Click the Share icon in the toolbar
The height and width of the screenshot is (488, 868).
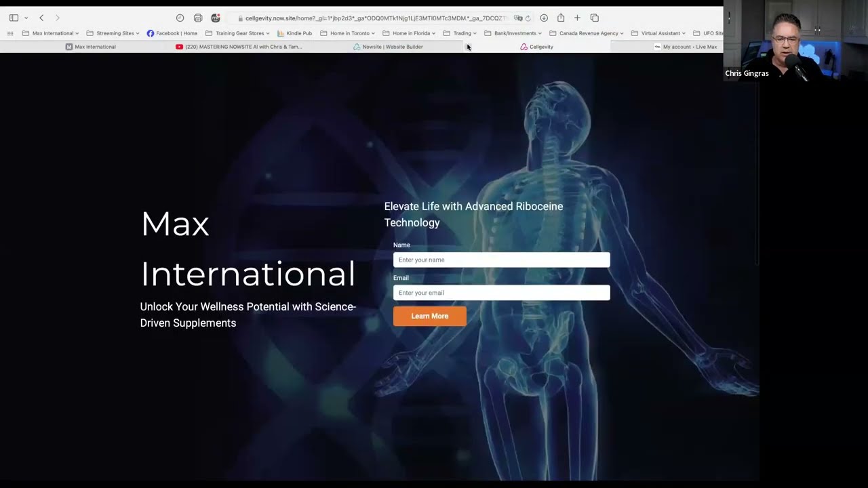coord(561,18)
